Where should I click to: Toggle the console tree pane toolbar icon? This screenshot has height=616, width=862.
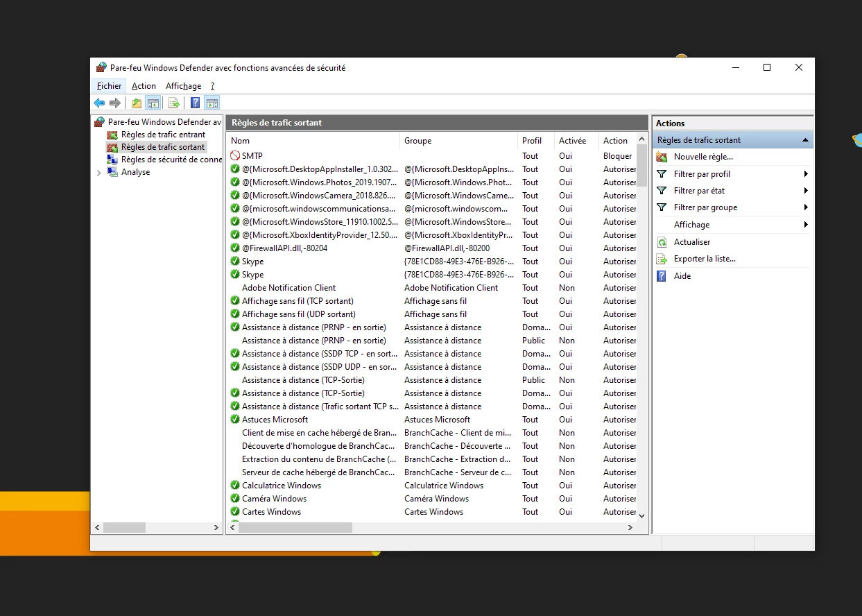click(153, 103)
